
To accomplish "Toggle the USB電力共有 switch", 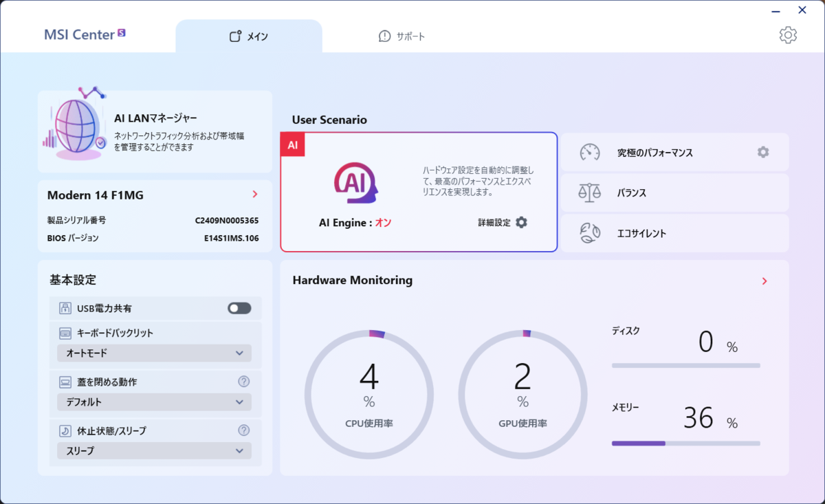I will (239, 309).
